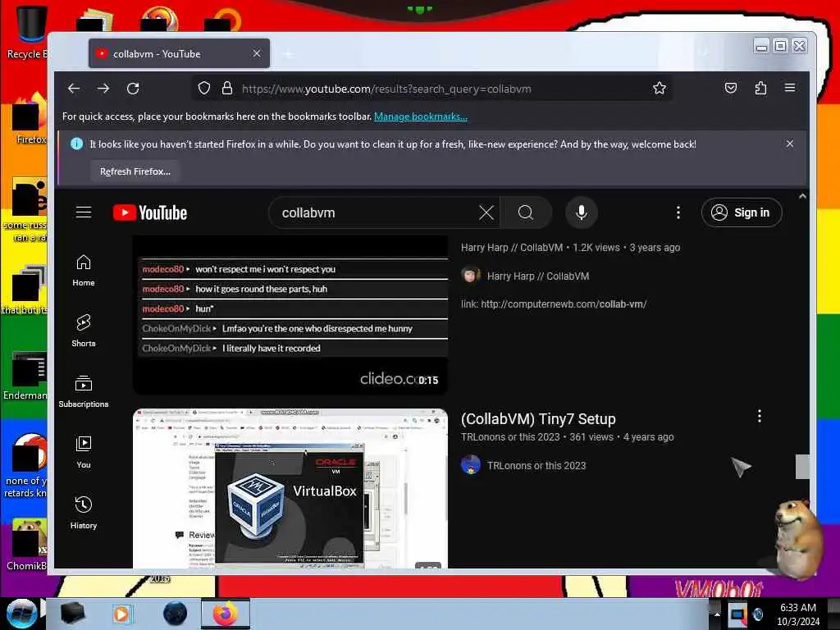Open the Manage bookmarks... link

(x=421, y=116)
